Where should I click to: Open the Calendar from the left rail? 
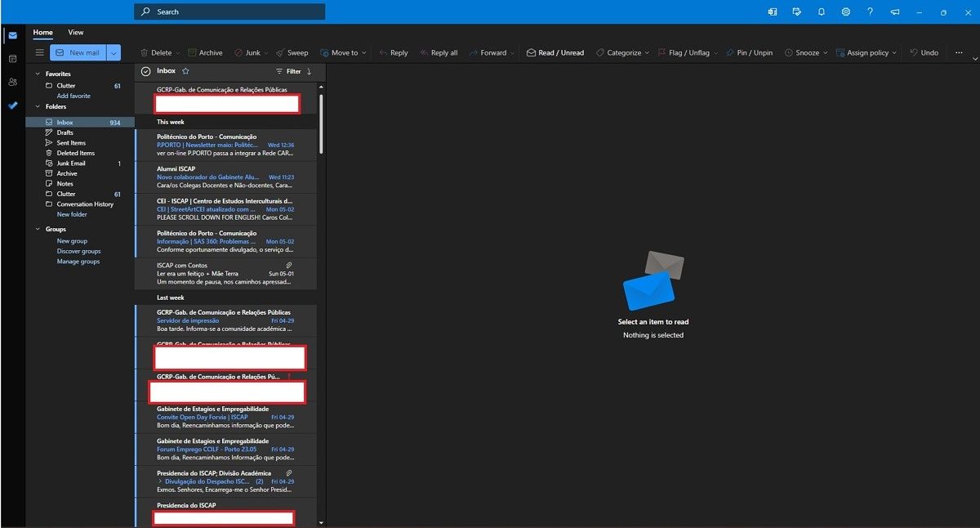(x=12, y=58)
